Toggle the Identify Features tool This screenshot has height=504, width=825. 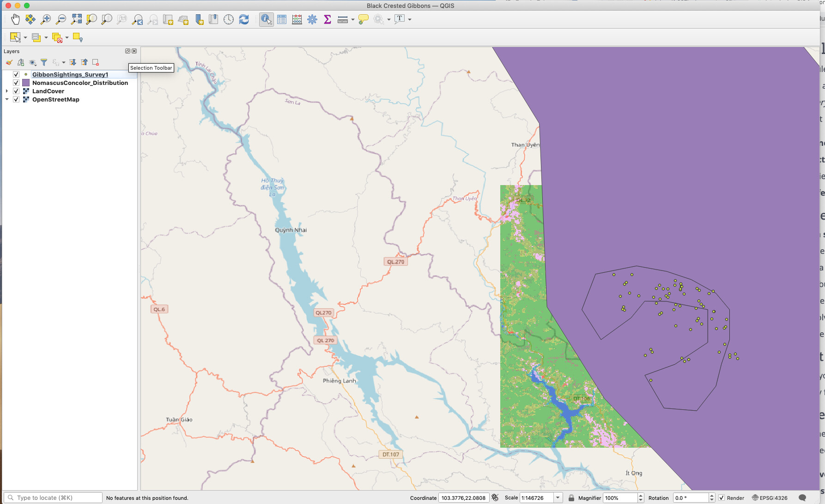click(x=267, y=19)
